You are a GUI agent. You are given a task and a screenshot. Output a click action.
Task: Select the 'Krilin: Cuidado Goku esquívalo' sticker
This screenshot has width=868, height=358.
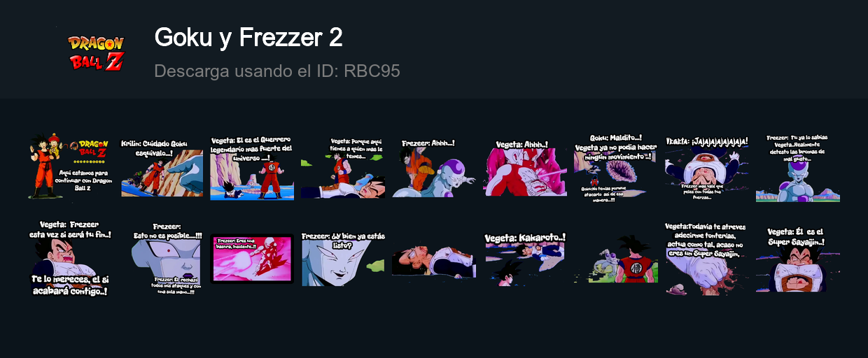(x=162, y=168)
